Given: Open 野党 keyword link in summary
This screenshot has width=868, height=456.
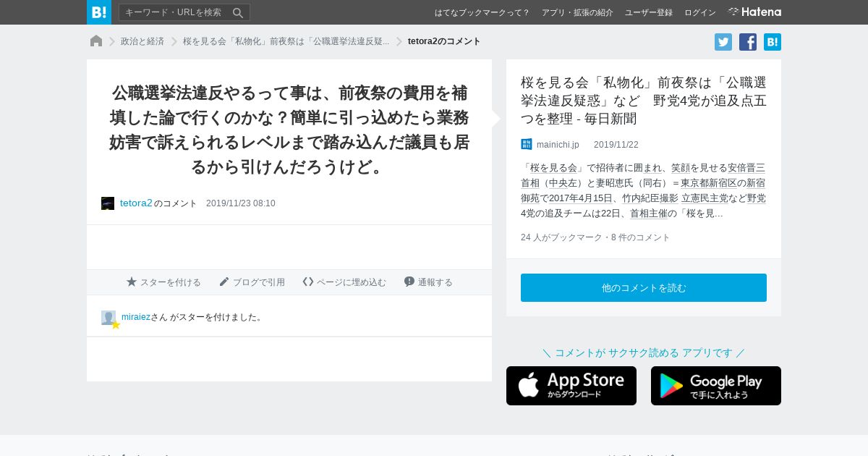Looking at the screenshot, I should 757,198.
